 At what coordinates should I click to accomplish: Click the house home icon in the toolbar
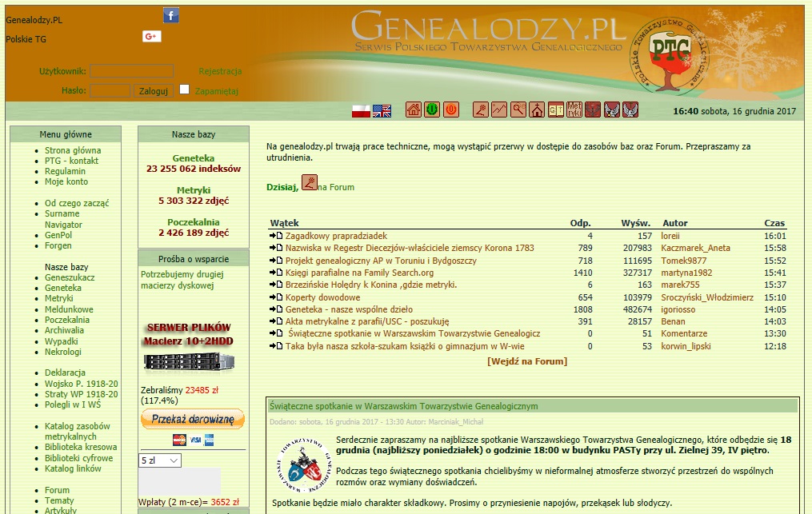(x=414, y=110)
